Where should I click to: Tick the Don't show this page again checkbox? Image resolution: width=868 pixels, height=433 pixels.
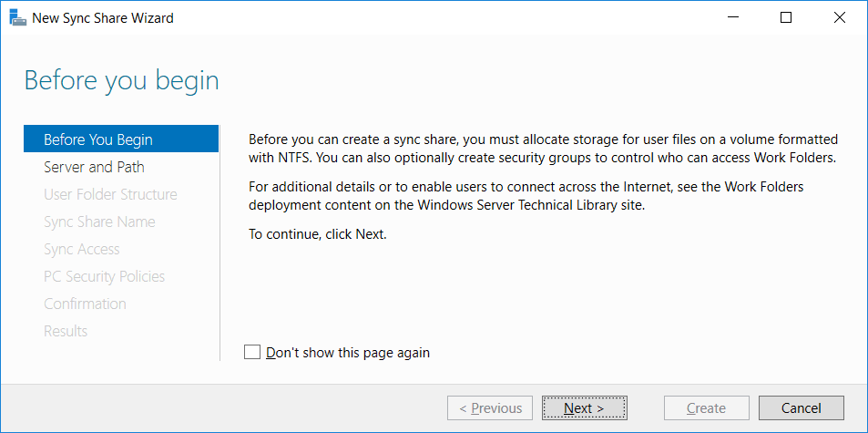click(252, 352)
